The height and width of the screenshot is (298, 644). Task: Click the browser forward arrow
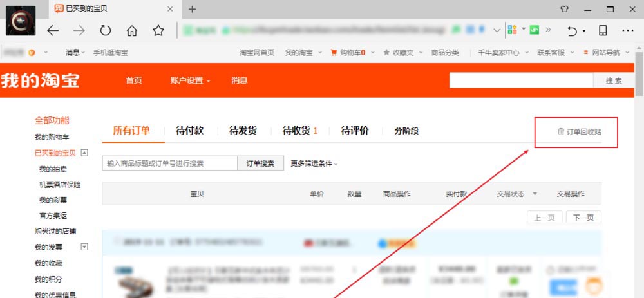pyautogui.click(x=79, y=30)
